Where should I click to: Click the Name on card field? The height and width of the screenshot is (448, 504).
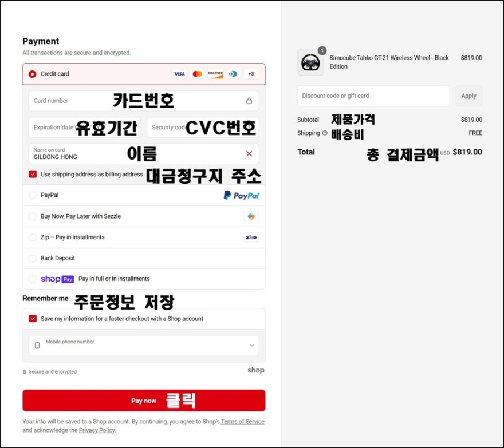(x=144, y=154)
